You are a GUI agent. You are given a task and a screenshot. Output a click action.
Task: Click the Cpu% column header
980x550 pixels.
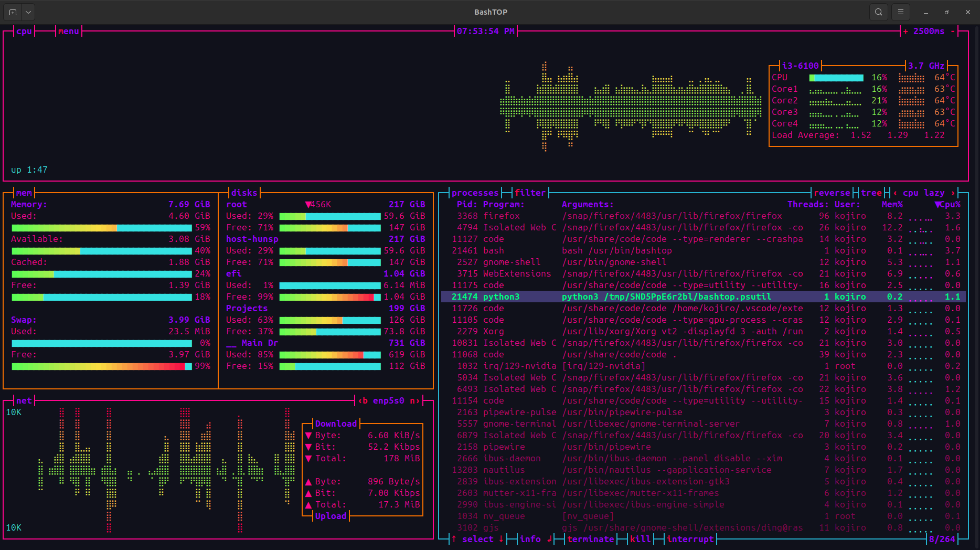(x=947, y=205)
